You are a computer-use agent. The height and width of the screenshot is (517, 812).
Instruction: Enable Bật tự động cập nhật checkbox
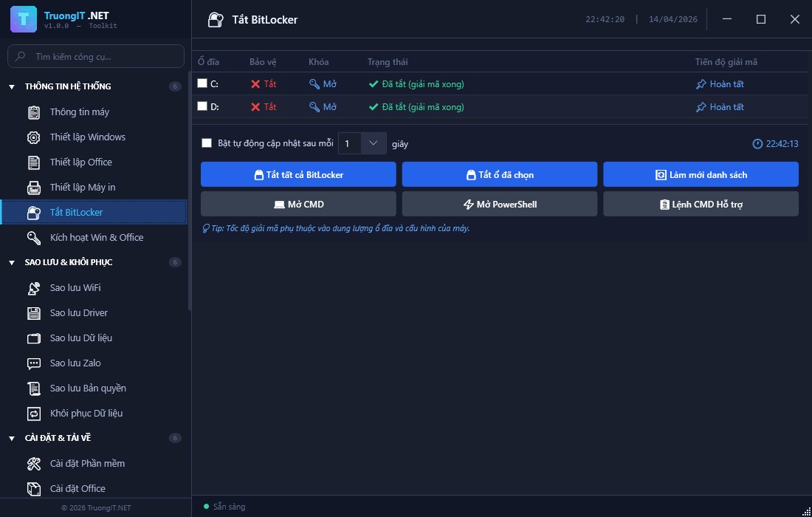(207, 143)
